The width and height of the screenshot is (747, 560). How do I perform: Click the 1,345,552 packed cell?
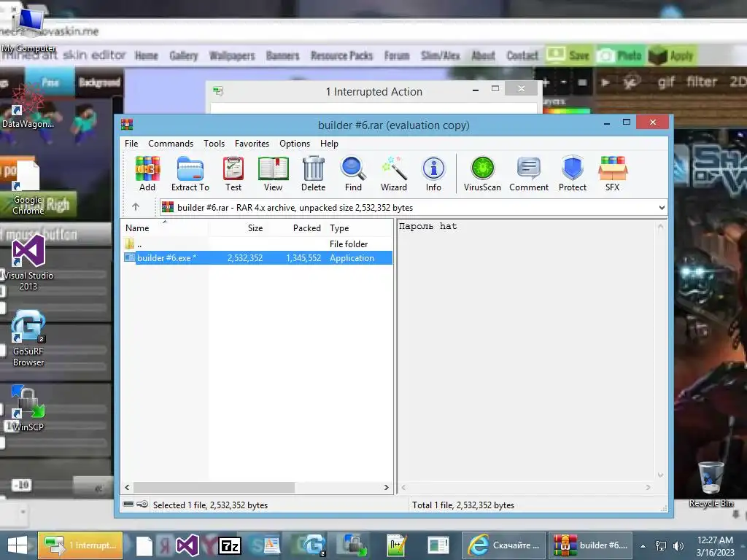(303, 257)
